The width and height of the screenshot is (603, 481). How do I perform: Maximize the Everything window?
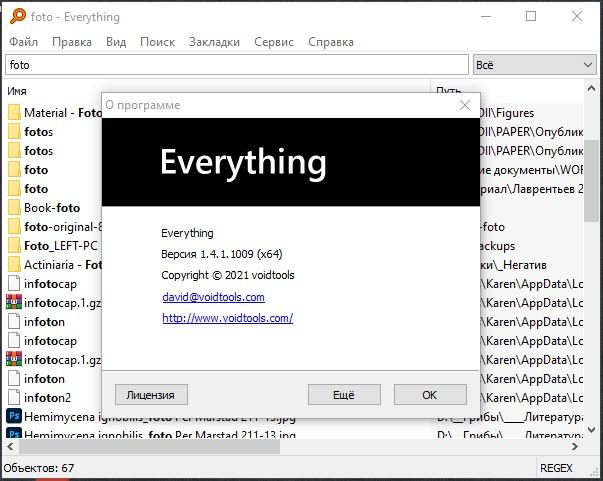tap(531, 16)
